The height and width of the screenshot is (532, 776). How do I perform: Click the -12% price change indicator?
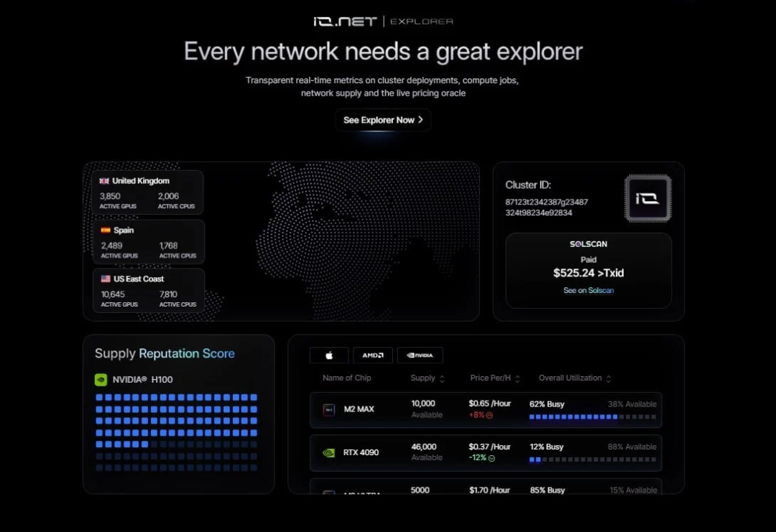click(x=482, y=458)
